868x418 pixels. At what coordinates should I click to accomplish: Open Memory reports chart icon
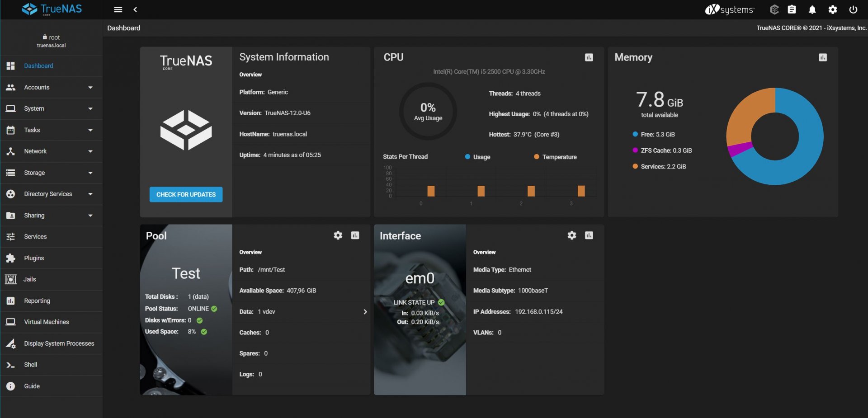[x=823, y=57]
